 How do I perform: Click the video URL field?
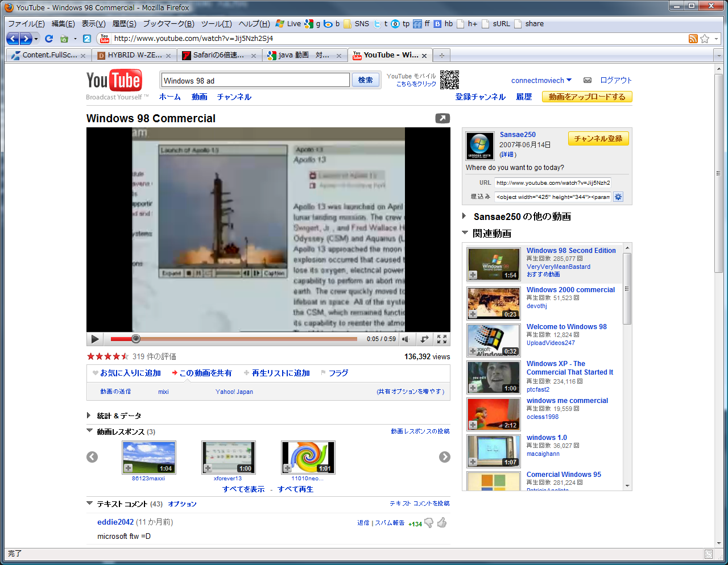[552, 182]
